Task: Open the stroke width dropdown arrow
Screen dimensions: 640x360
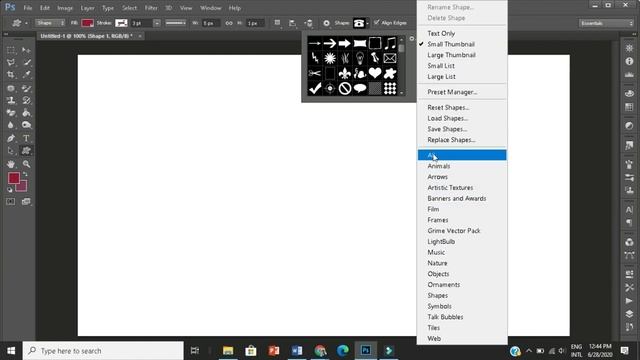Action: pos(157,23)
